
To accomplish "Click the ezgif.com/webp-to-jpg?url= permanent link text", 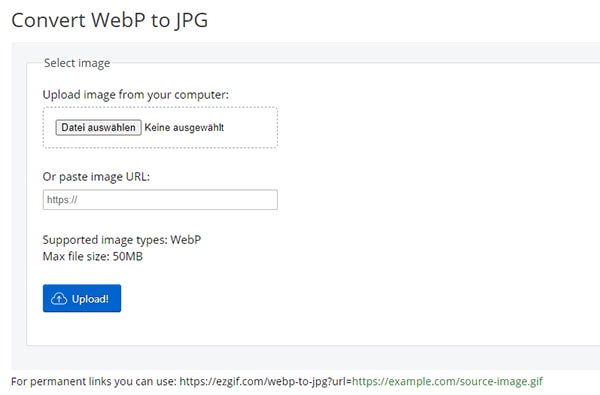I will [265, 381].
